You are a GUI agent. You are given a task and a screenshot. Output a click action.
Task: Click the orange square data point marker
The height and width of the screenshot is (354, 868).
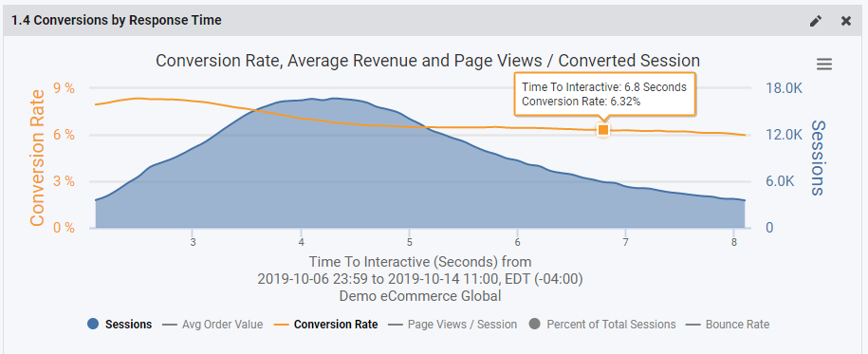603,130
